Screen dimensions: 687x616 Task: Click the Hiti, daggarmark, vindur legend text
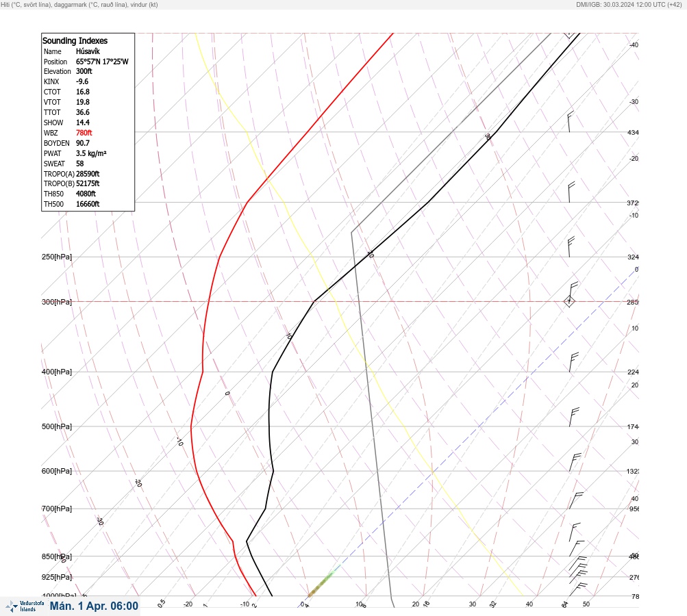click(x=79, y=4)
